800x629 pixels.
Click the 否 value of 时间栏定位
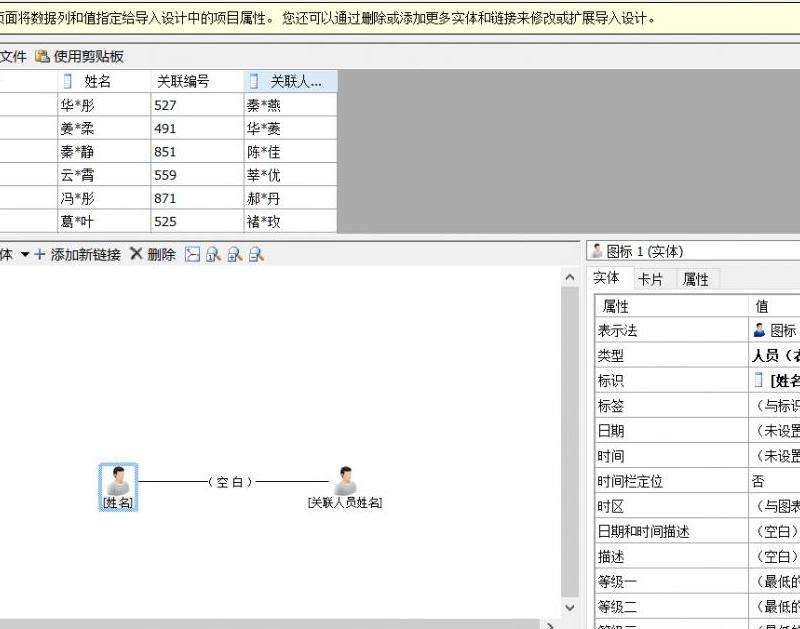coord(775,481)
